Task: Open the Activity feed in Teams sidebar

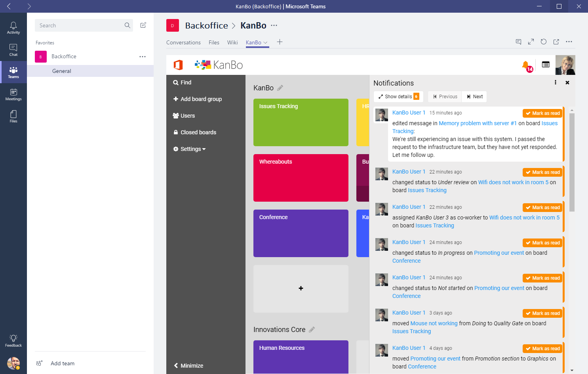Action: [13, 28]
